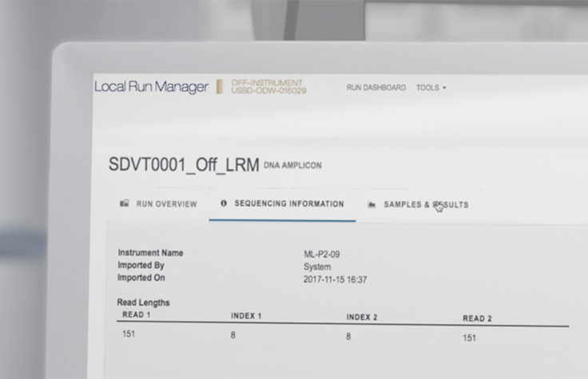
Task: Click the Local Run Manager logo
Action: [x=151, y=87]
